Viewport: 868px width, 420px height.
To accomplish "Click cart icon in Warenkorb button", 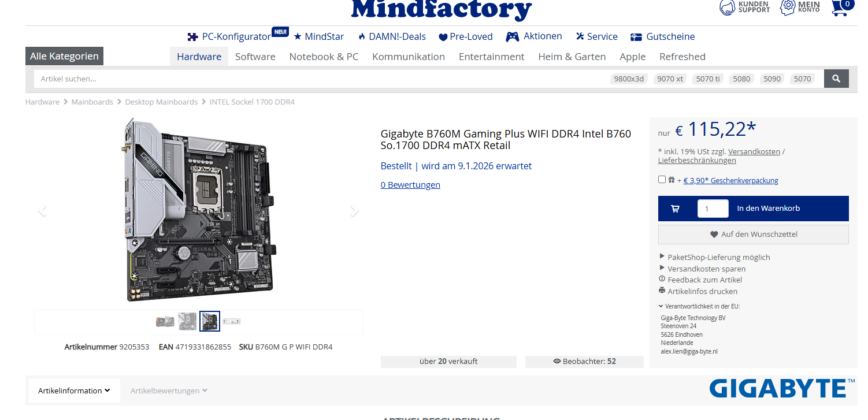I will pyautogui.click(x=675, y=209).
